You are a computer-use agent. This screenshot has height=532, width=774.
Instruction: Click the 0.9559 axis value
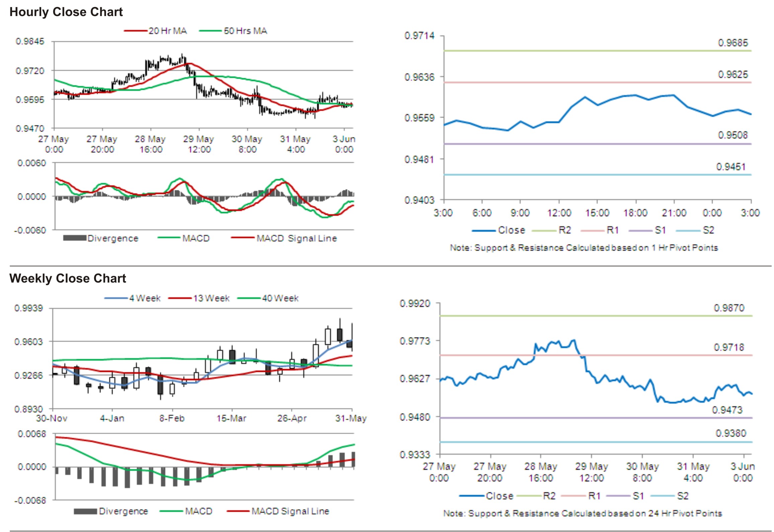419,118
